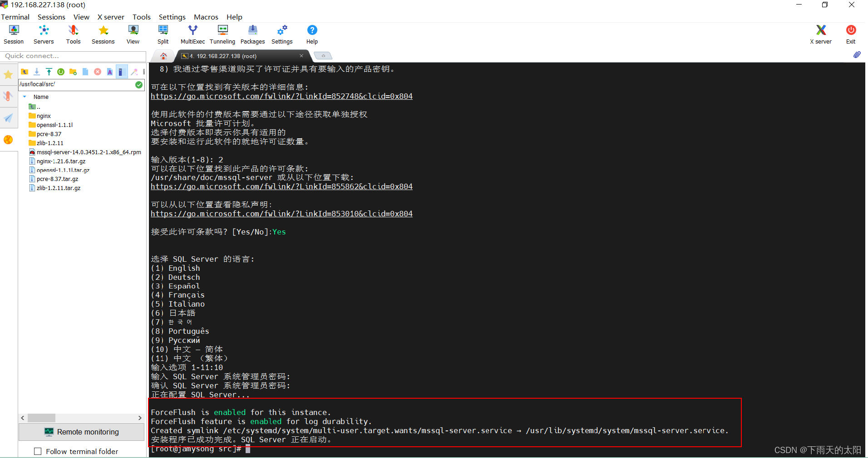868x459 pixels.
Task: Create new folder in SFTP browser
Action: point(73,72)
